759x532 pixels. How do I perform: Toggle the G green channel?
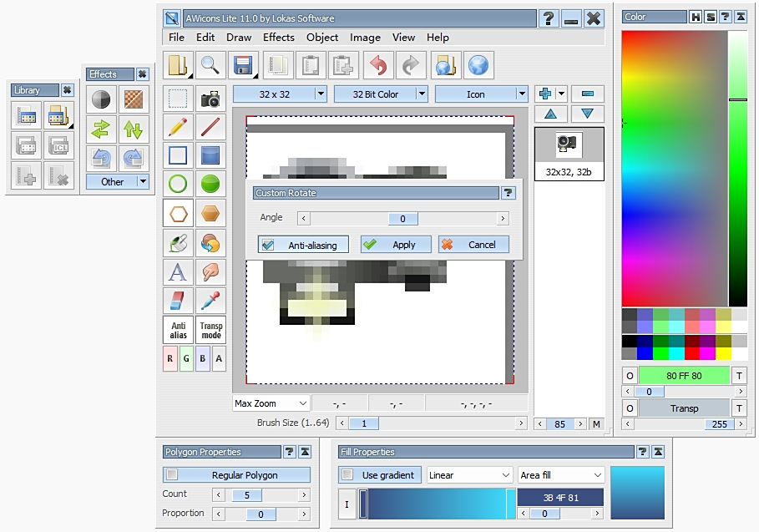tap(186, 358)
